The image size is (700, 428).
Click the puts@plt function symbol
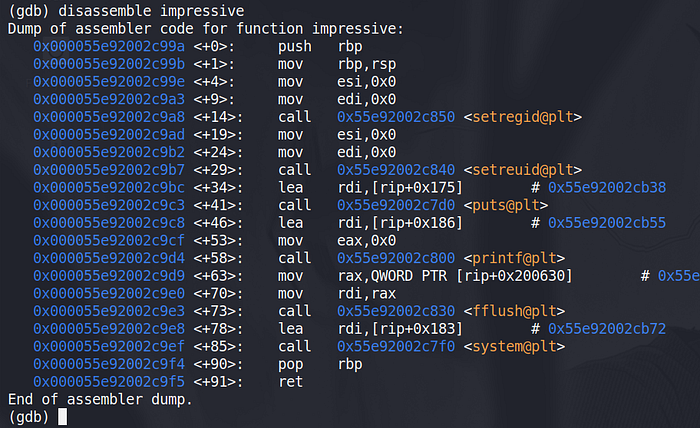tap(507, 205)
